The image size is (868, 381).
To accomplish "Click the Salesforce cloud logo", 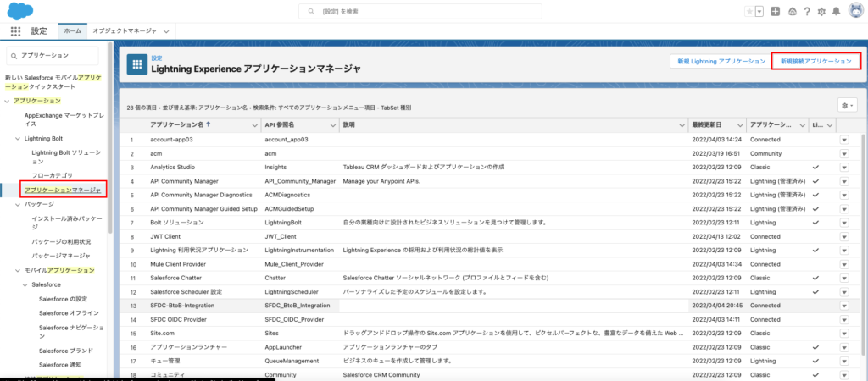I will pyautogui.click(x=19, y=10).
